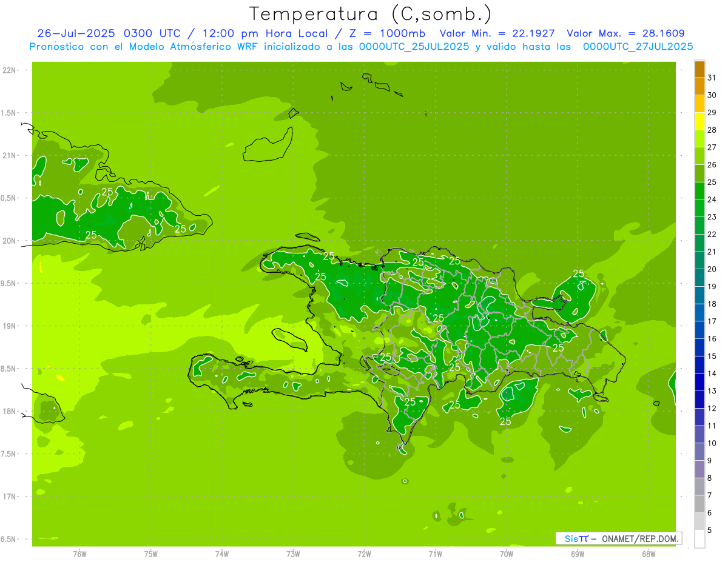Click the 71W longitude axis label
728x562 pixels.
(x=435, y=554)
